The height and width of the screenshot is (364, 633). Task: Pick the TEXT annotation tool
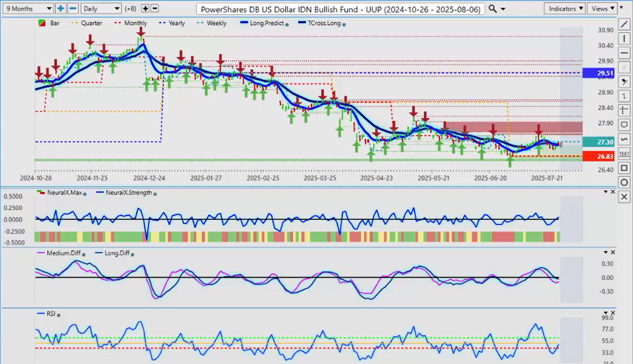click(624, 153)
